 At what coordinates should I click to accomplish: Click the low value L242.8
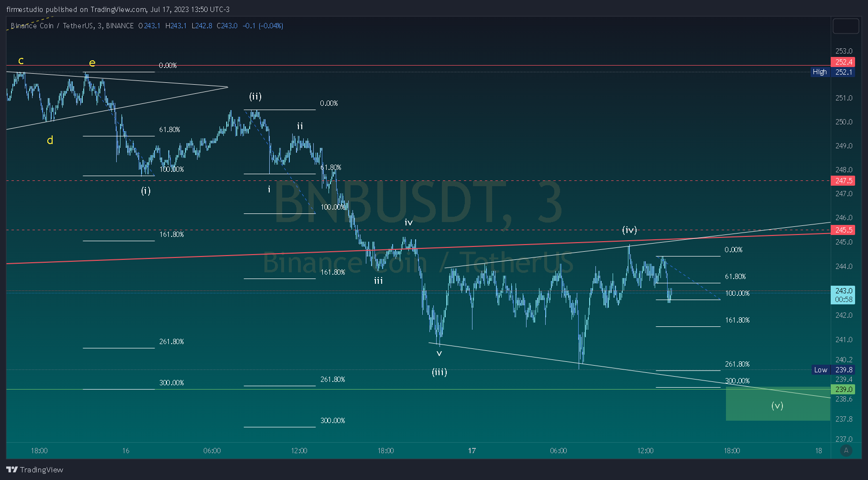202,26
